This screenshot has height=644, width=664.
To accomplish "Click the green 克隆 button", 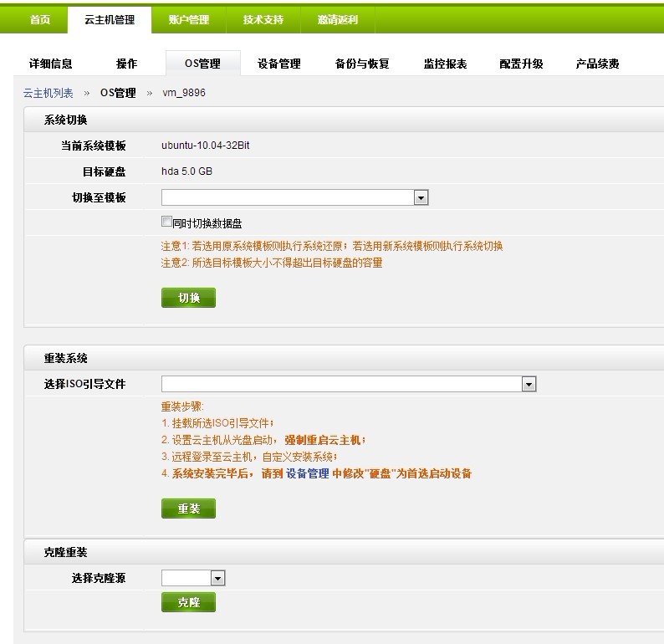I will [x=188, y=602].
